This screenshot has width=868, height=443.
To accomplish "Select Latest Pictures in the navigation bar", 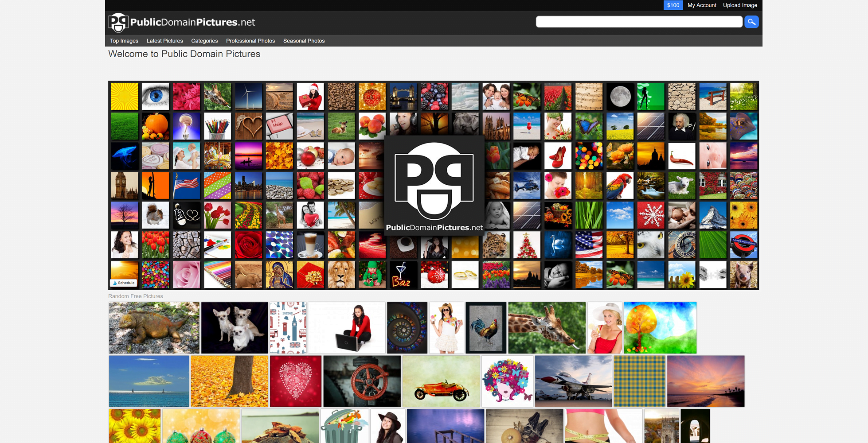I will (x=164, y=41).
